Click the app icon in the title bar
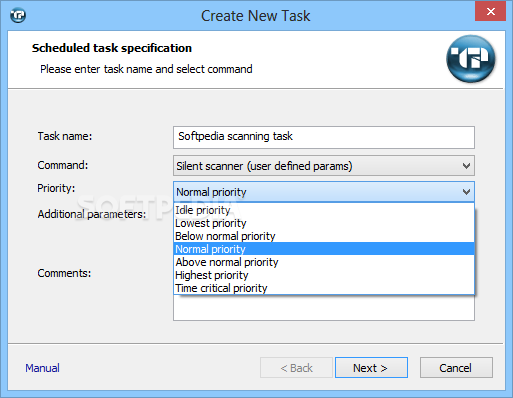This screenshot has height=398, width=513. tap(18, 15)
